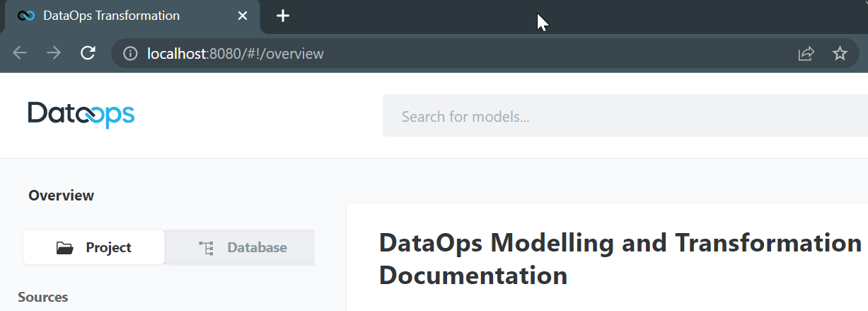868x311 pixels.
Task: Close the DataOps Transformation tab
Action: coord(243,16)
